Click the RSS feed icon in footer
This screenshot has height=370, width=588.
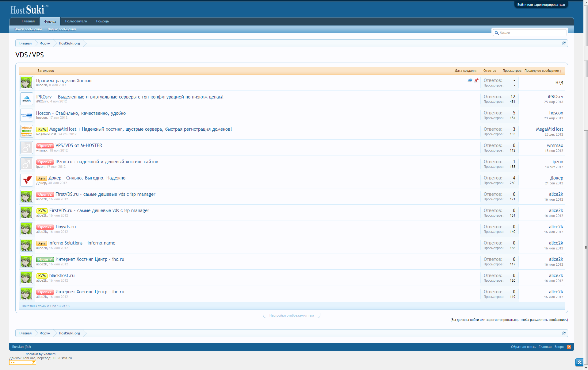(x=569, y=347)
